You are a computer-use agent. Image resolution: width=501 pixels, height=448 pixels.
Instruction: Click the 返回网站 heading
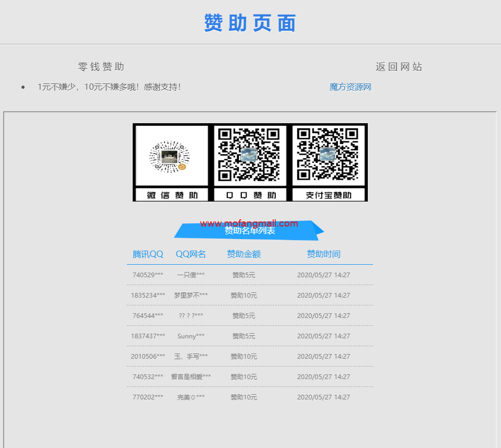pos(399,67)
